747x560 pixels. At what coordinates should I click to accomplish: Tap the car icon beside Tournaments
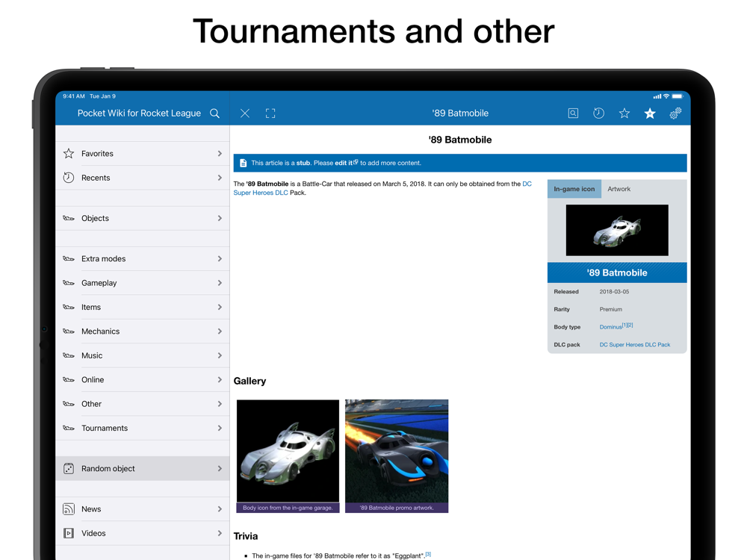point(69,428)
